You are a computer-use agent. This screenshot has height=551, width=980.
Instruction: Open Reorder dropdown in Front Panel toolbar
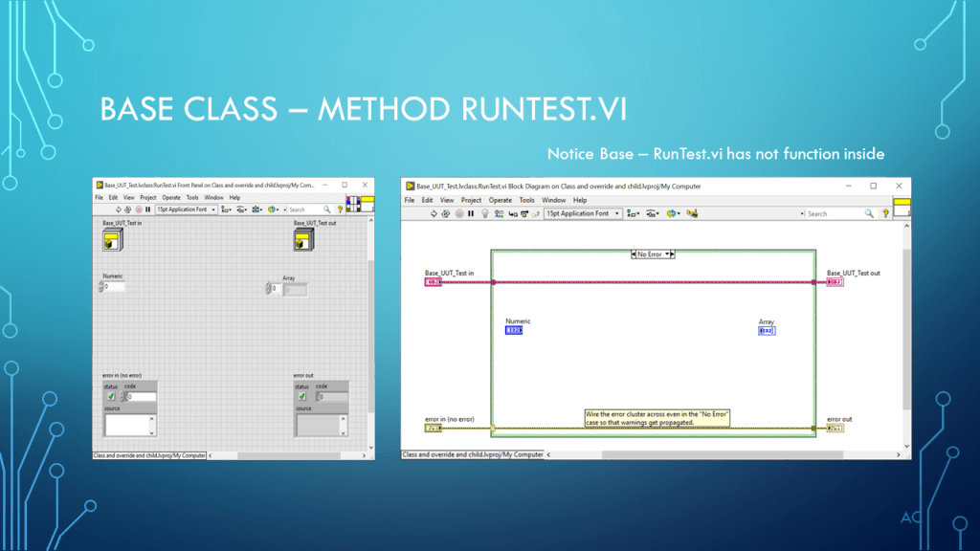pos(275,209)
